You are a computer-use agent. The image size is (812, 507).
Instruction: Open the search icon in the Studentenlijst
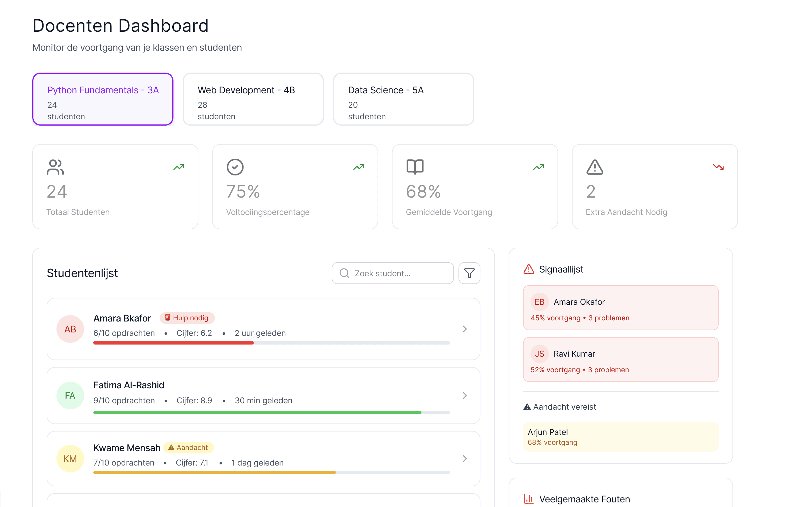[x=344, y=273]
